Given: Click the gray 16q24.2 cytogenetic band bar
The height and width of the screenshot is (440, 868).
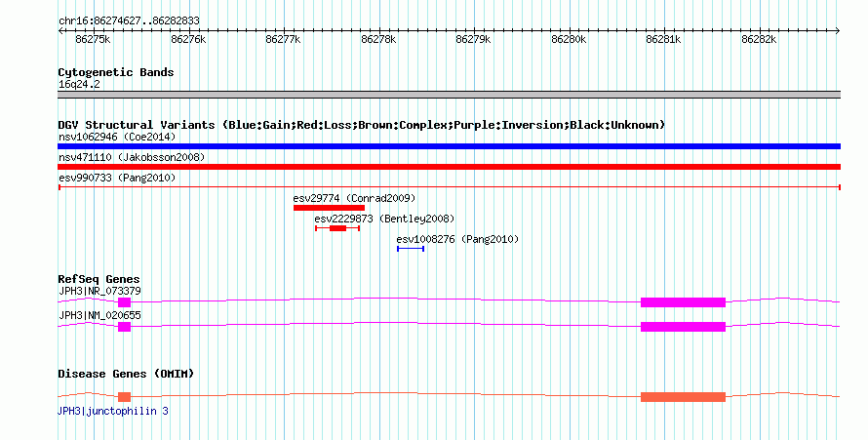Looking at the screenshot, I should (x=449, y=95).
